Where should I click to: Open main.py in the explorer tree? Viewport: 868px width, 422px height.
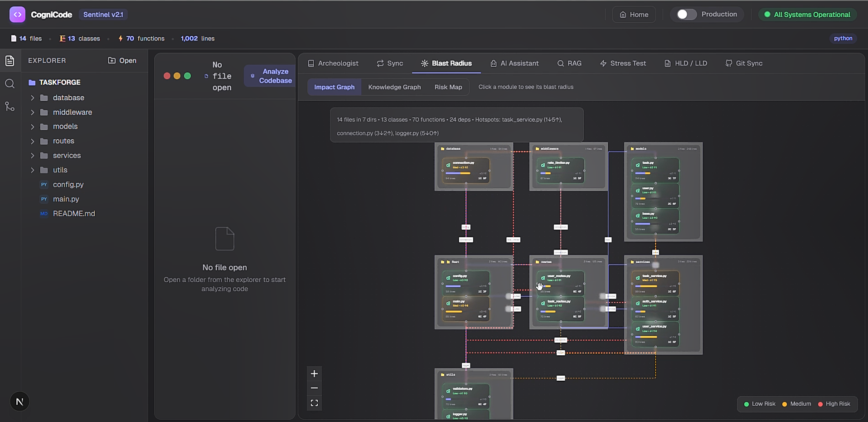point(66,199)
